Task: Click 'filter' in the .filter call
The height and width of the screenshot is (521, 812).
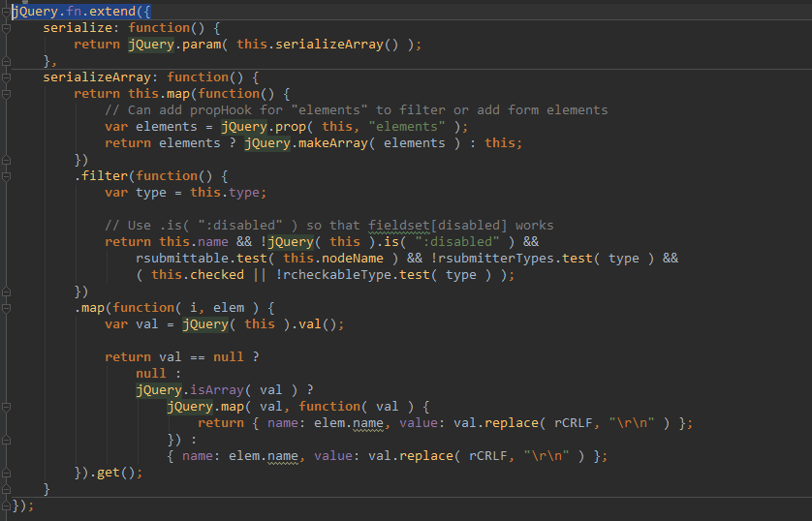Action: tap(105, 176)
